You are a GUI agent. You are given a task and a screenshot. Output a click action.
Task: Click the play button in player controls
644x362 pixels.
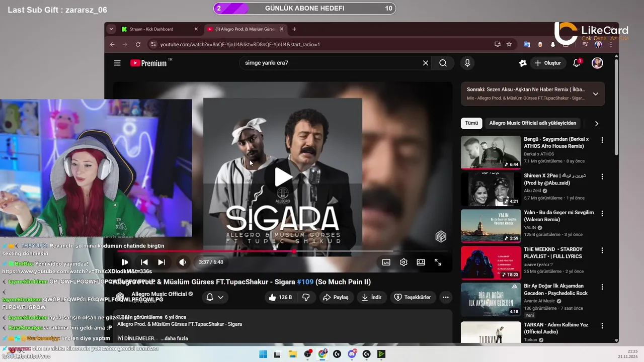(x=125, y=262)
